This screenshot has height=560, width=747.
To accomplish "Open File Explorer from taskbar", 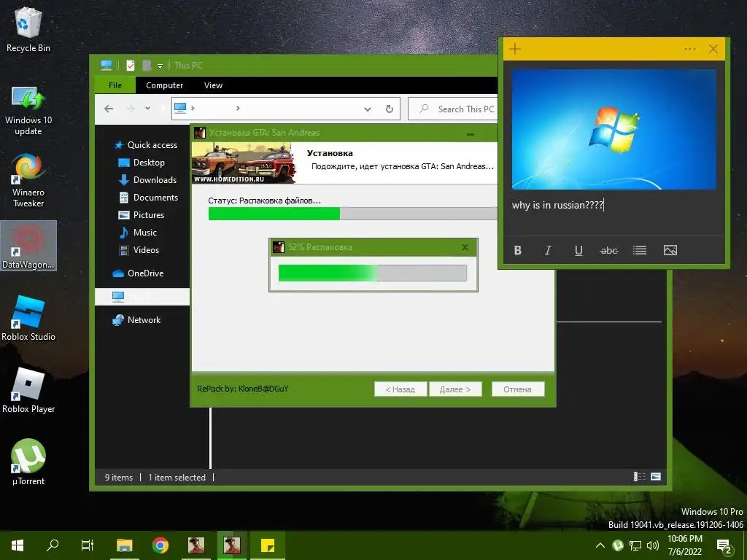I will click(124, 545).
